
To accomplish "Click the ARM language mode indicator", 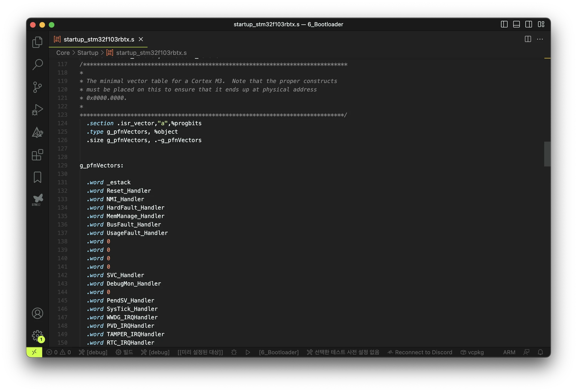I will pos(509,352).
